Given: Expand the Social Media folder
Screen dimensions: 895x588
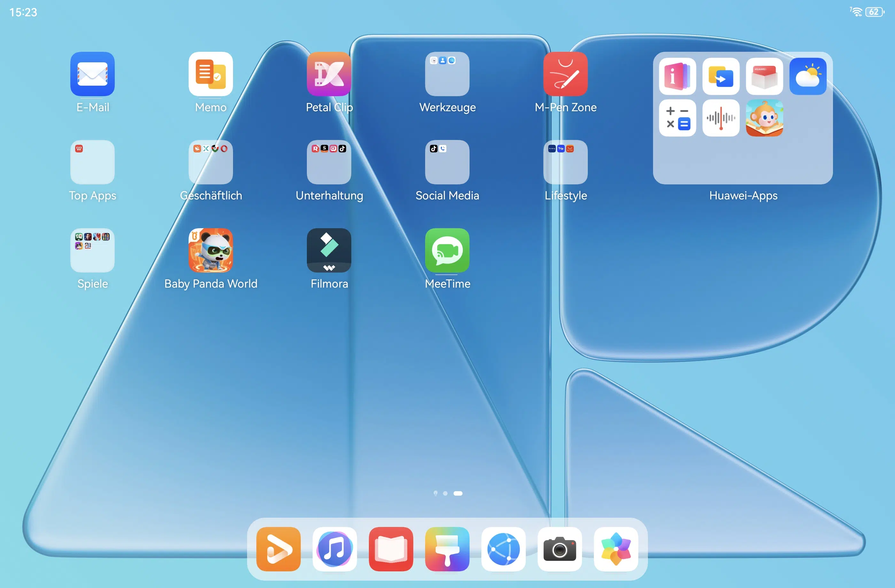Looking at the screenshot, I should (447, 162).
